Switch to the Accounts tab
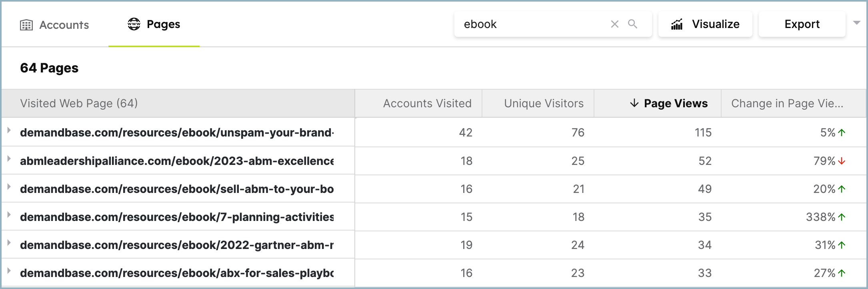Viewport: 868px width, 289px height. point(54,25)
